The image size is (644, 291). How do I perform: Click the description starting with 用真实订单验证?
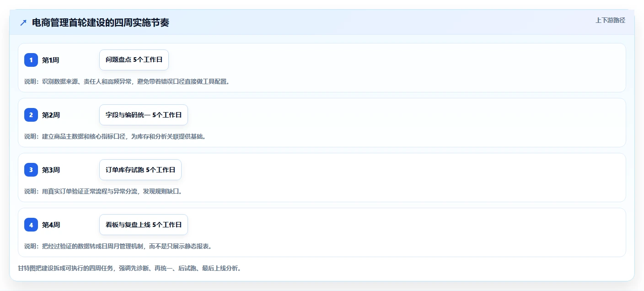tap(103, 191)
